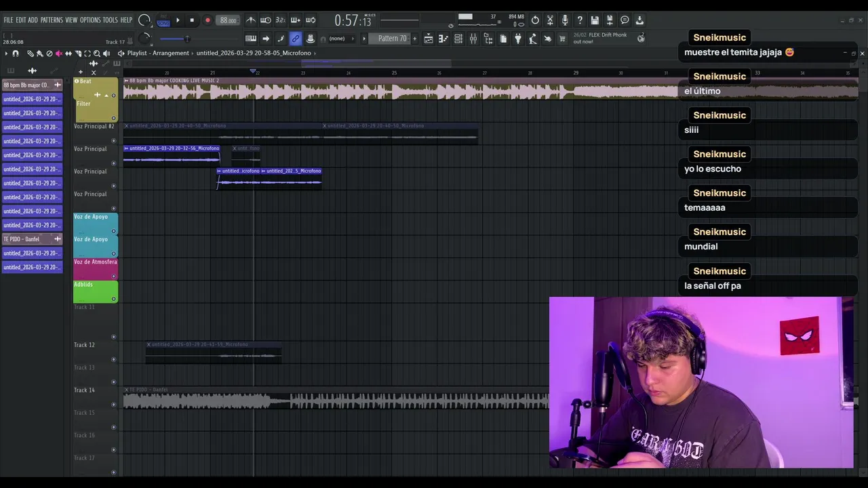Toggle typing keyboard to piano icon
This screenshot has height=488, width=868.
click(251, 39)
